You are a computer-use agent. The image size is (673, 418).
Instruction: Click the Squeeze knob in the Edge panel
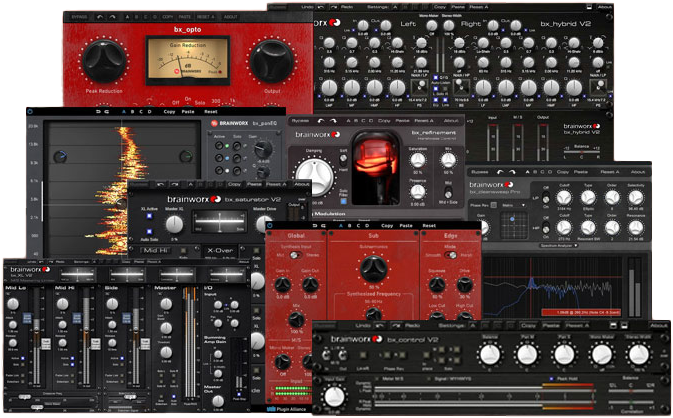tap(437, 285)
